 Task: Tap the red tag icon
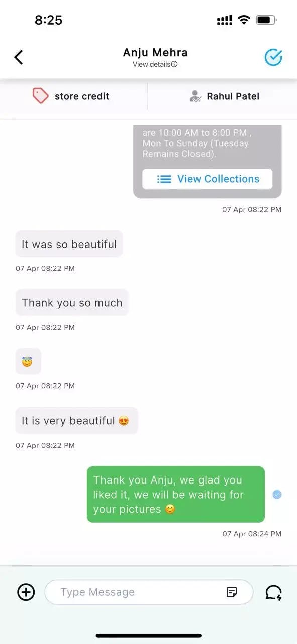click(x=40, y=96)
